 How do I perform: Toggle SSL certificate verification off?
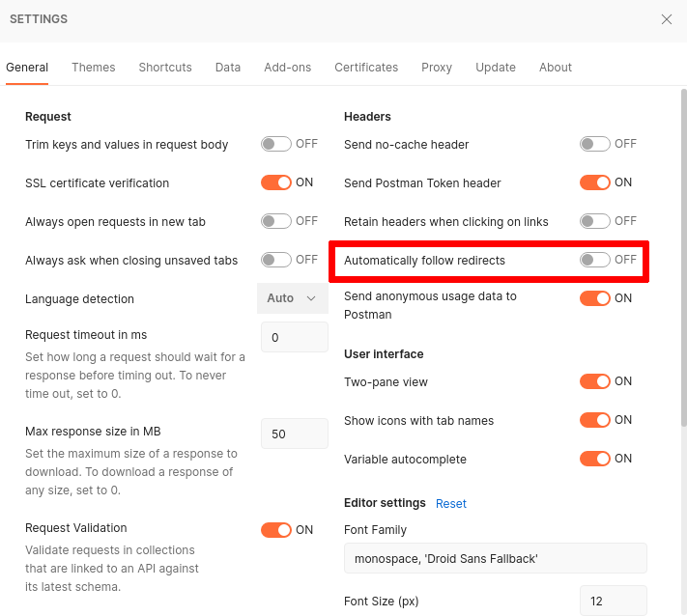276,182
